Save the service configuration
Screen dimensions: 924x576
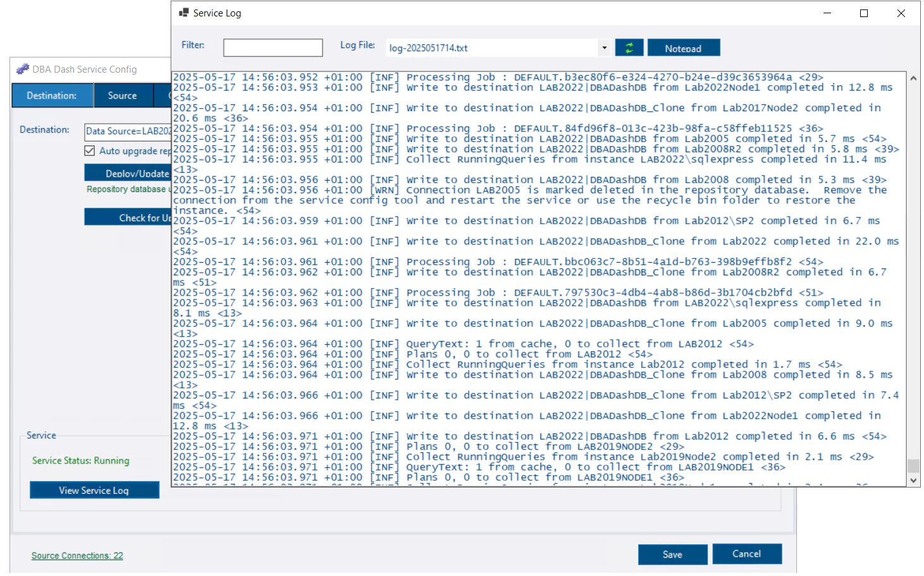point(672,554)
